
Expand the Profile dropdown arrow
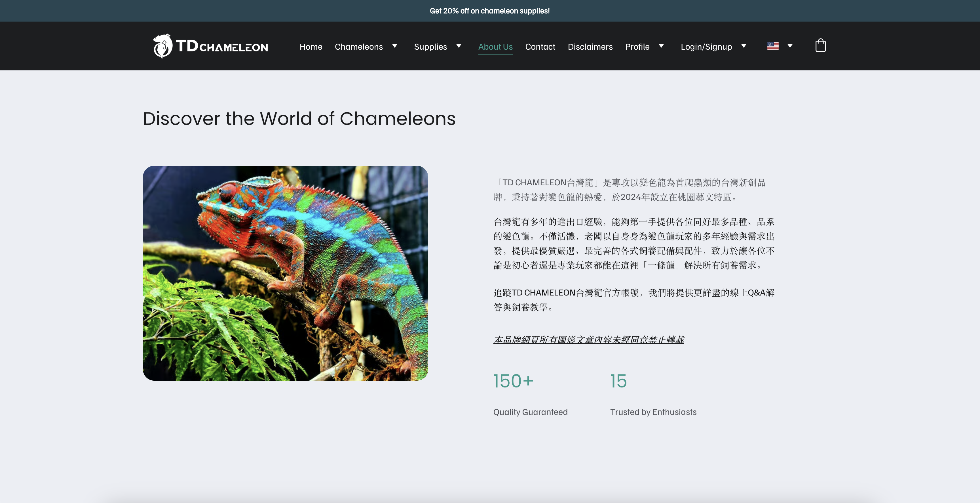661,46
